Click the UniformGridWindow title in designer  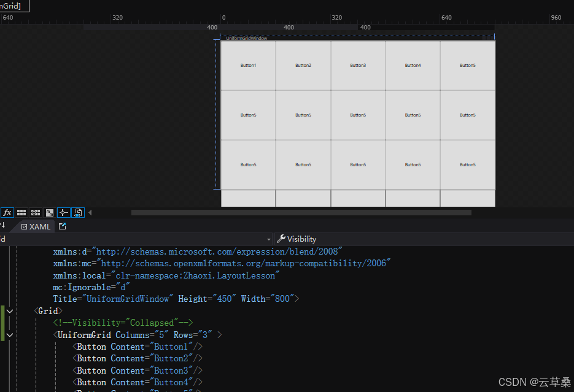(x=247, y=39)
